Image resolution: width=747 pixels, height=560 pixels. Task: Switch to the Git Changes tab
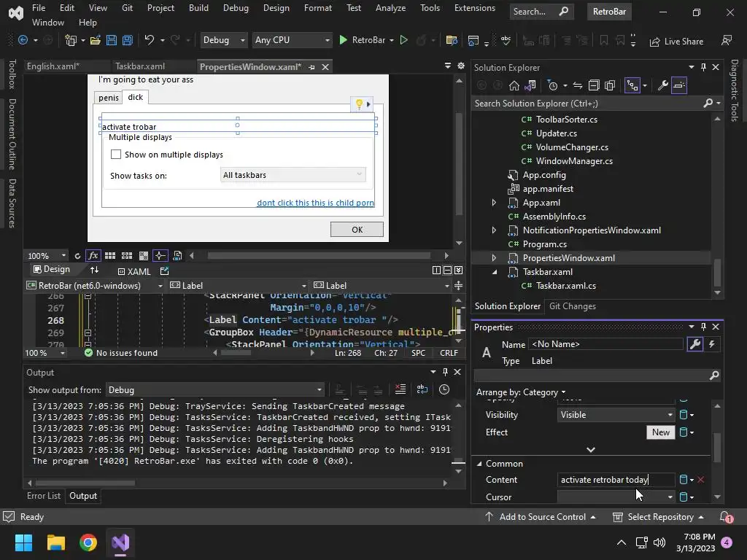[572, 306]
